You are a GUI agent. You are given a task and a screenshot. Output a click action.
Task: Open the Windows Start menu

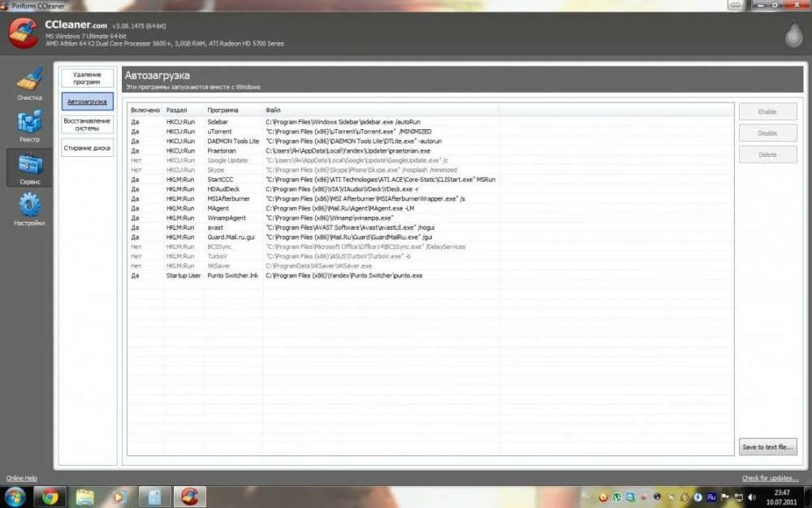tap(15, 497)
